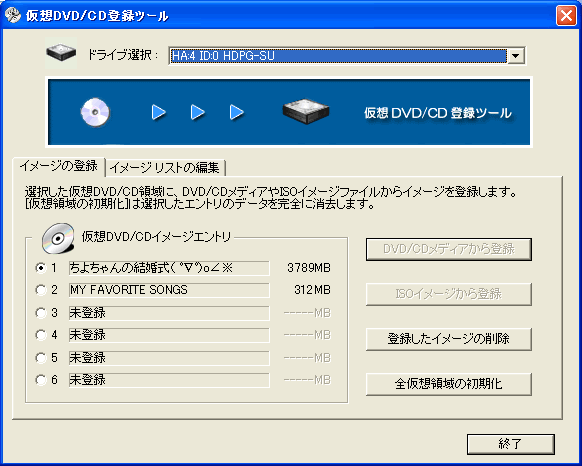Click the 仮想DVD/CDイメージエントリ group label
This screenshot has width=582, height=466.
pos(156,237)
